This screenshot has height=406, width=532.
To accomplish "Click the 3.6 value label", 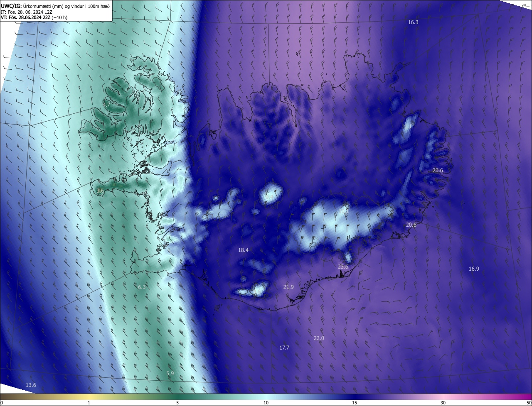I will (100, 191).
